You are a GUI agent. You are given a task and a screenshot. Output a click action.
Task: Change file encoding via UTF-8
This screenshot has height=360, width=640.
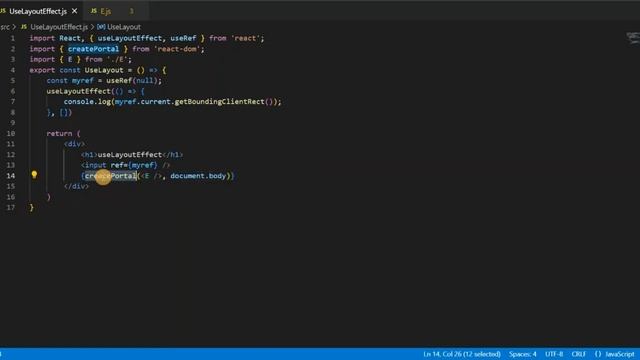click(554, 354)
